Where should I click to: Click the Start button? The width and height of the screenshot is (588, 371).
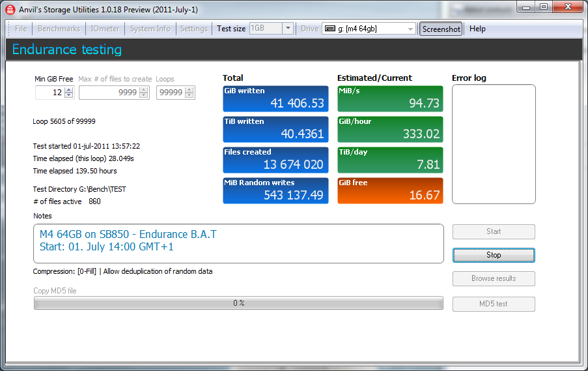[494, 231]
